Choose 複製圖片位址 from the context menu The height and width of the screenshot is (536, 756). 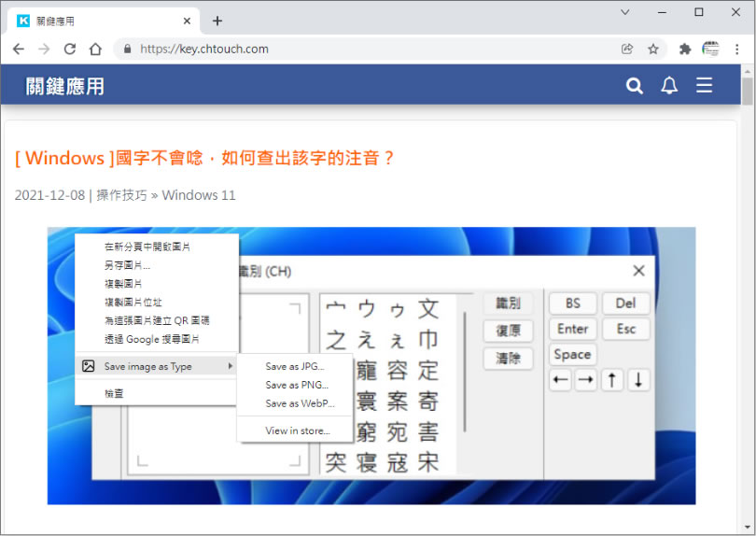tap(157, 302)
